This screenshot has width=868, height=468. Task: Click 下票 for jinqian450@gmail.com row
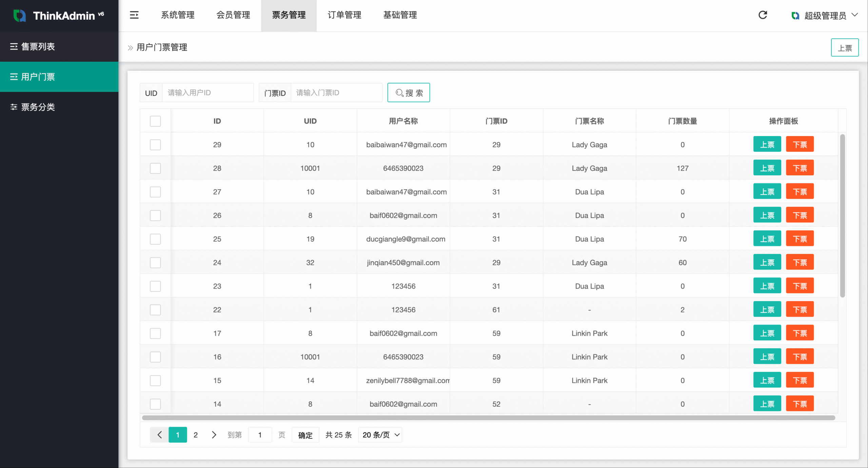tap(800, 262)
